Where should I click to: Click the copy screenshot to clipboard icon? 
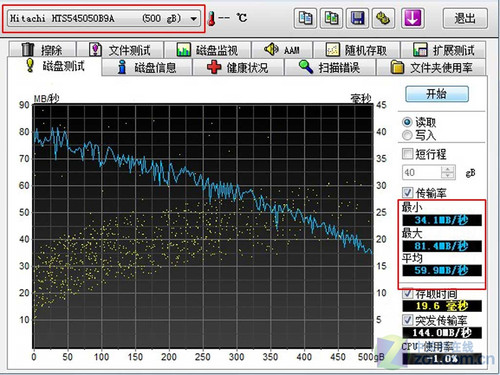point(331,18)
